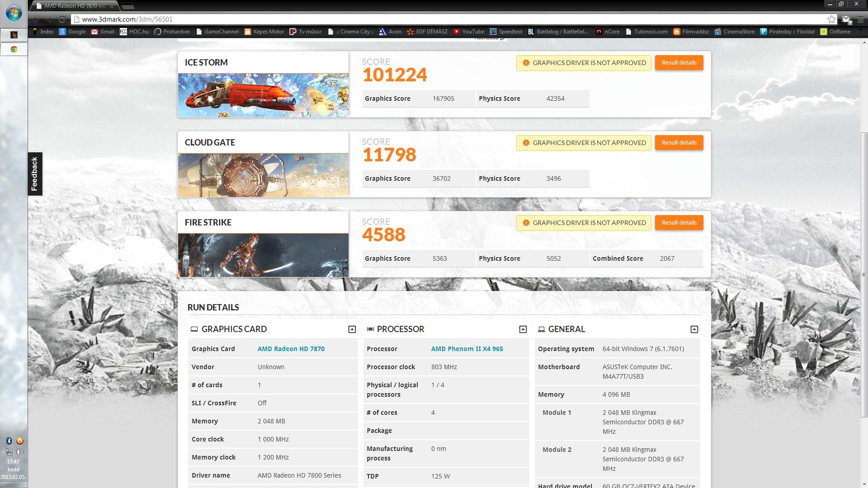
Task: Open the HOC.hu bookmark
Action: [134, 32]
